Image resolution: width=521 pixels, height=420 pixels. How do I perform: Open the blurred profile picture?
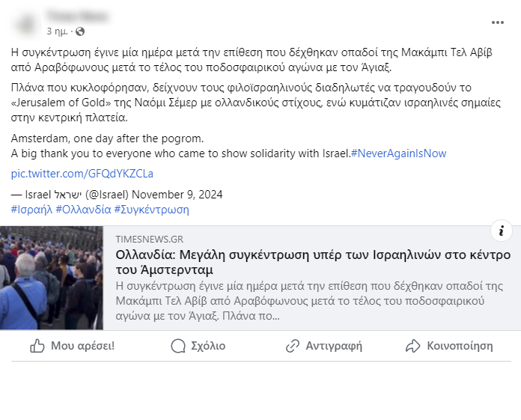[x=26, y=24]
